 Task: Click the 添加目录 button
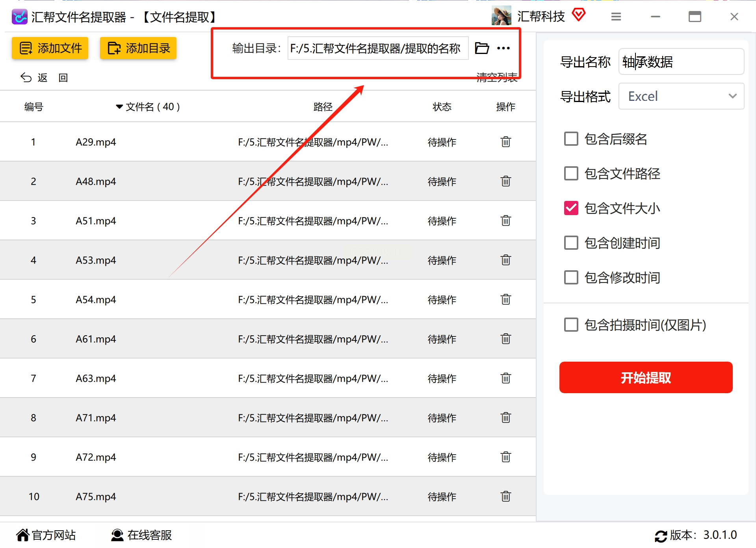(138, 48)
